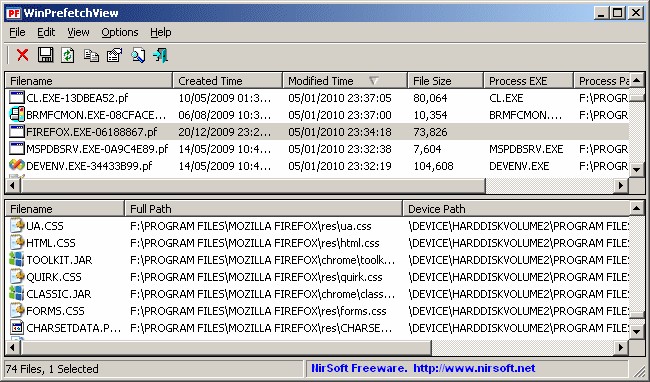Refresh the prefetch list with green arrows icon
Screen dimensions: 650x382
(x=68, y=55)
